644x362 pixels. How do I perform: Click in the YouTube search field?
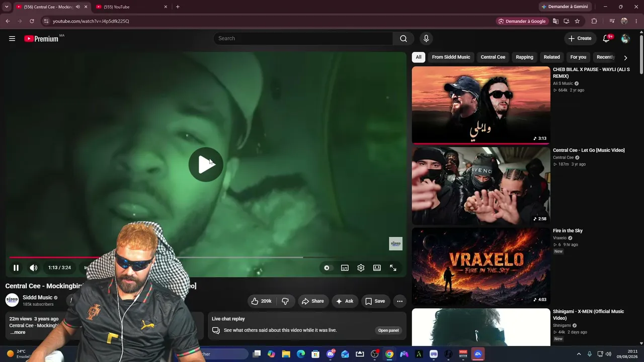tap(303, 39)
